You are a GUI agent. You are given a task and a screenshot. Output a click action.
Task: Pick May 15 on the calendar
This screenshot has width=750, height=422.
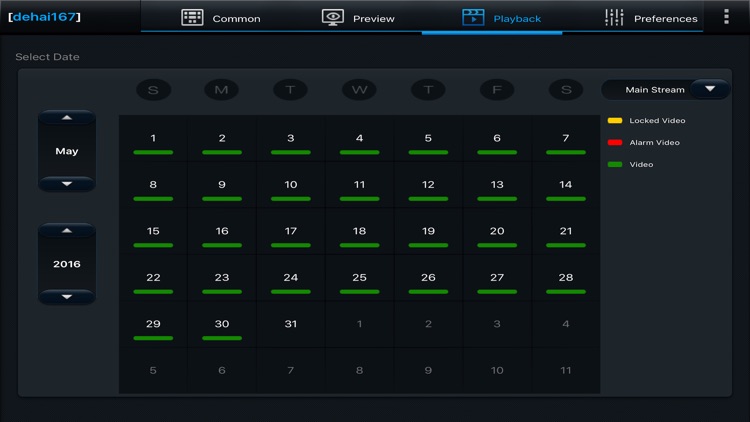click(x=153, y=231)
